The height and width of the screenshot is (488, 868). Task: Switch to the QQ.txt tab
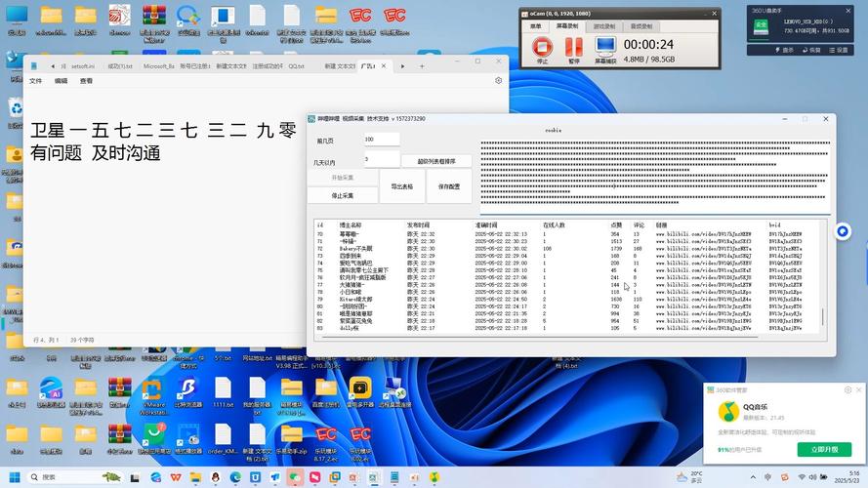click(296, 66)
